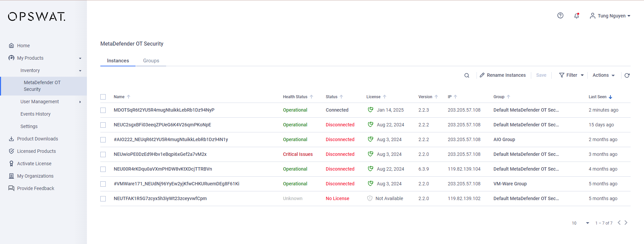Select the NEUwioPE0DzEd9Hbv1 instance checkbox

pyautogui.click(x=103, y=155)
